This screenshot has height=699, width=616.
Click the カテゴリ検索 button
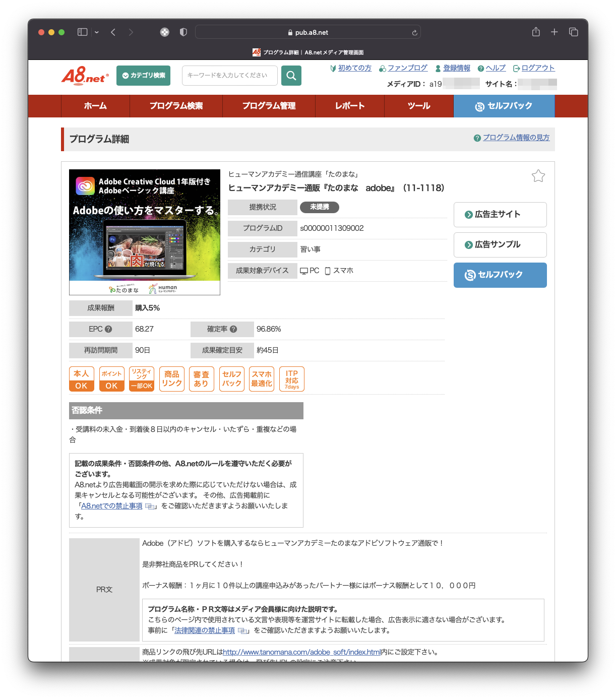pyautogui.click(x=143, y=76)
